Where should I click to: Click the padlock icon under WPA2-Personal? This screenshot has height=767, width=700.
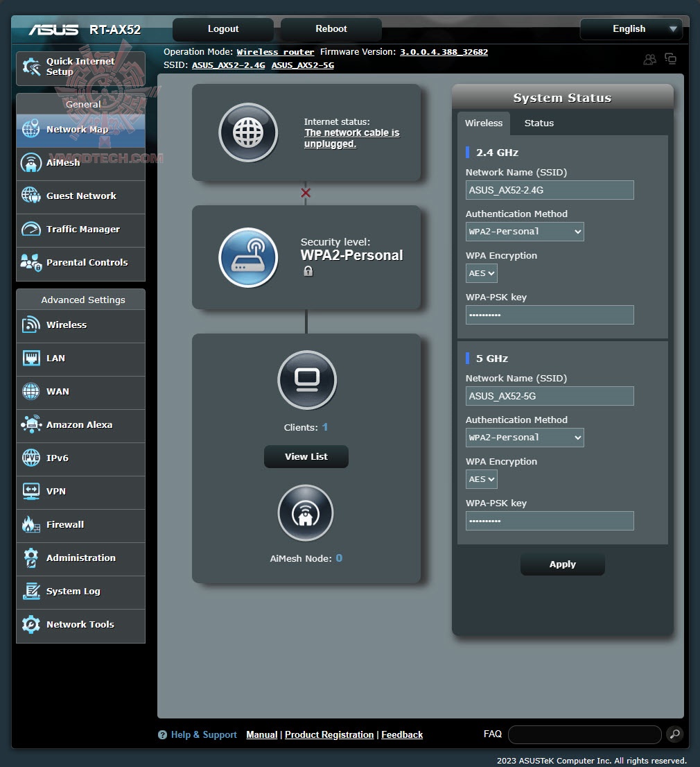coord(308,271)
